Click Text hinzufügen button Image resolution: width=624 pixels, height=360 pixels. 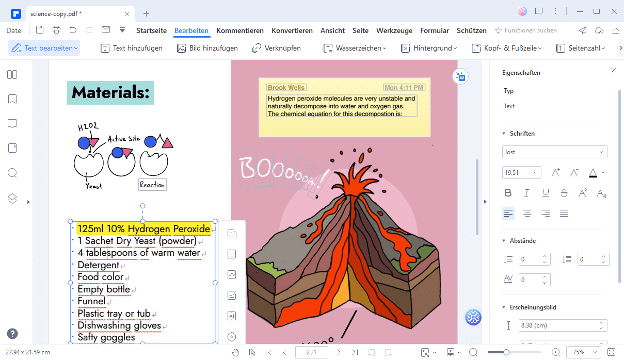pyautogui.click(x=132, y=48)
